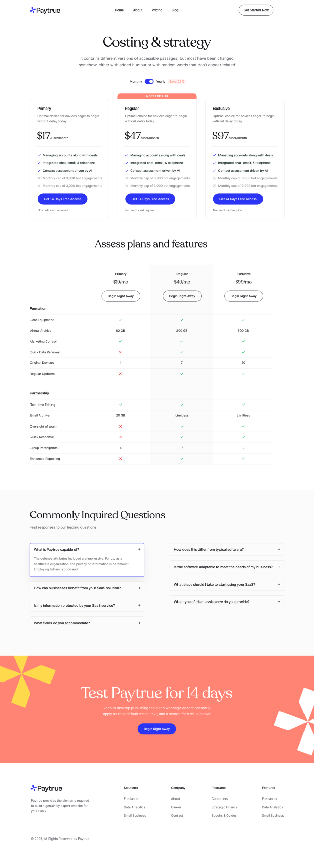
Task: Click green check for Core Equipment, Primary column
Action: tap(120, 320)
